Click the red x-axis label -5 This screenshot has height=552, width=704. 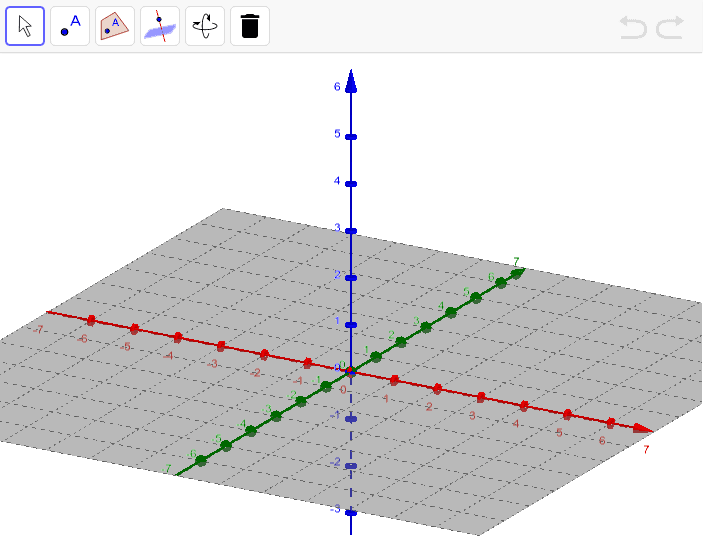[125, 347]
